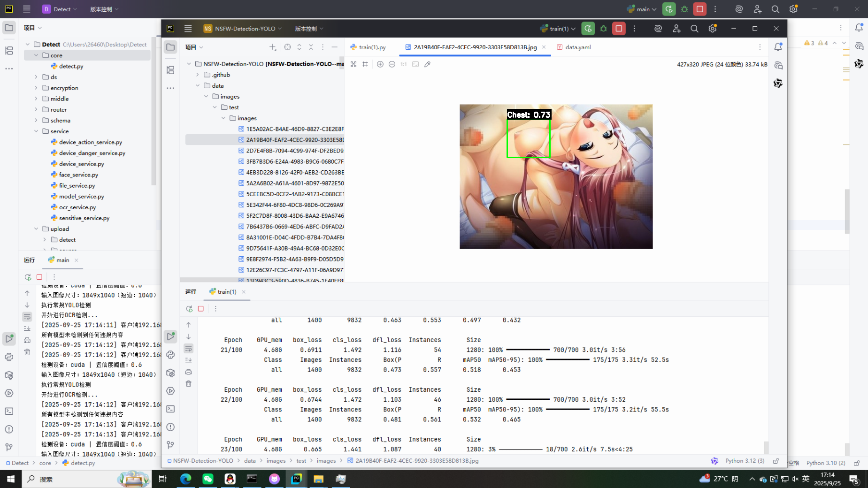Expand the .github folder
This screenshot has width=868, height=488.
pyautogui.click(x=198, y=75)
